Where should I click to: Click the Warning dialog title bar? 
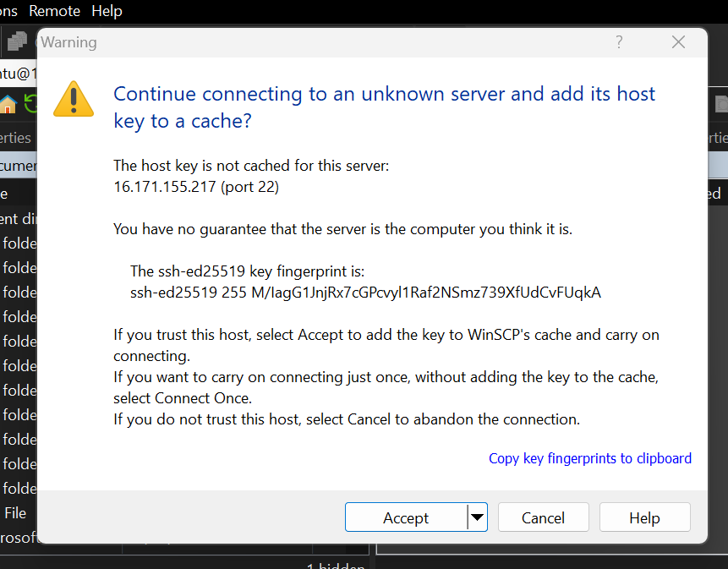[325, 42]
